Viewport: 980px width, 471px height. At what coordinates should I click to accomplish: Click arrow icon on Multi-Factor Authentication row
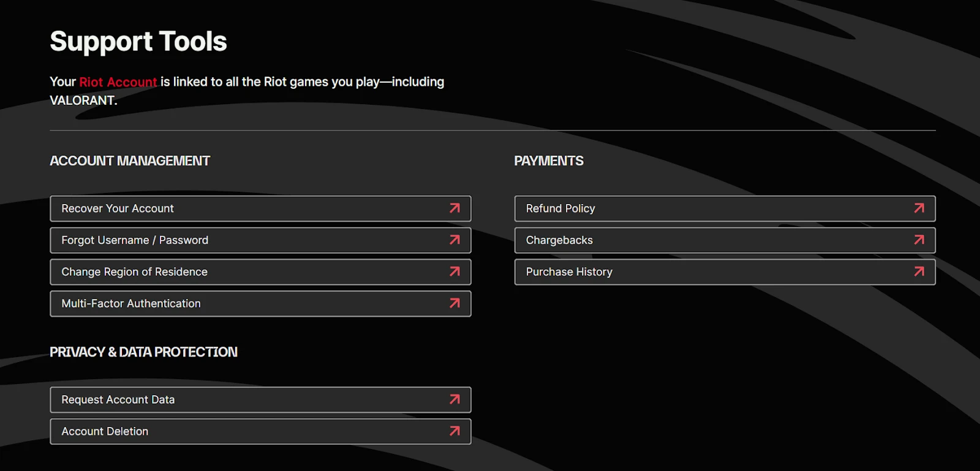pyautogui.click(x=454, y=303)
